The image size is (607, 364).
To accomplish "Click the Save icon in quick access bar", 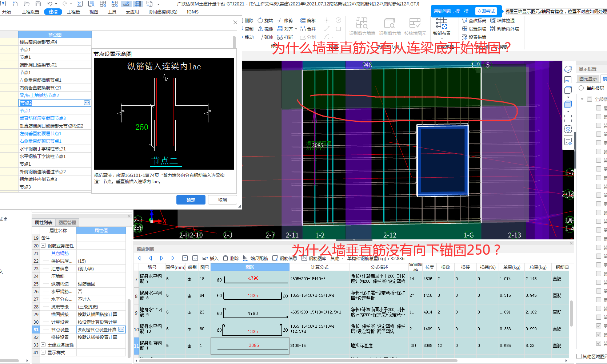I will pyautogui.click(x=38, y=4).
